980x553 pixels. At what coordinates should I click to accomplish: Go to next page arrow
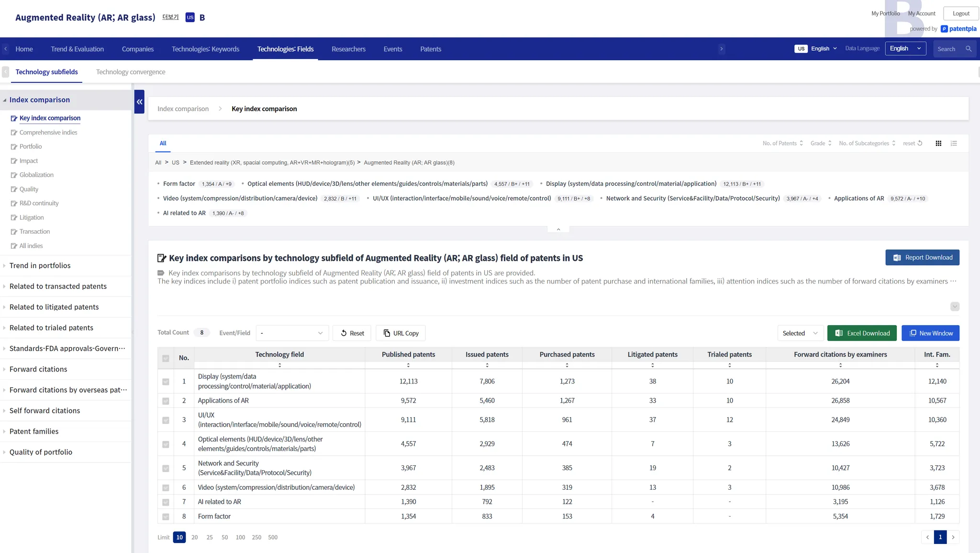click(953, 537)
